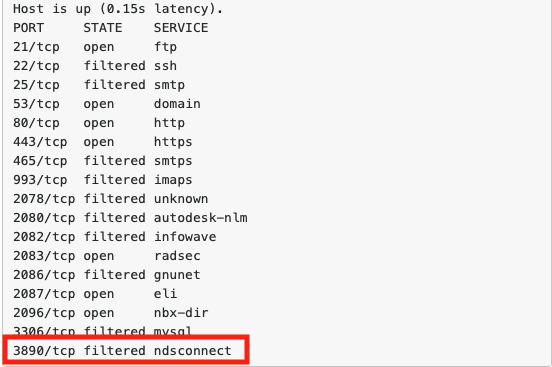Select the 993/tcp imaps row
552x367 pixels.
pos(102,180)
